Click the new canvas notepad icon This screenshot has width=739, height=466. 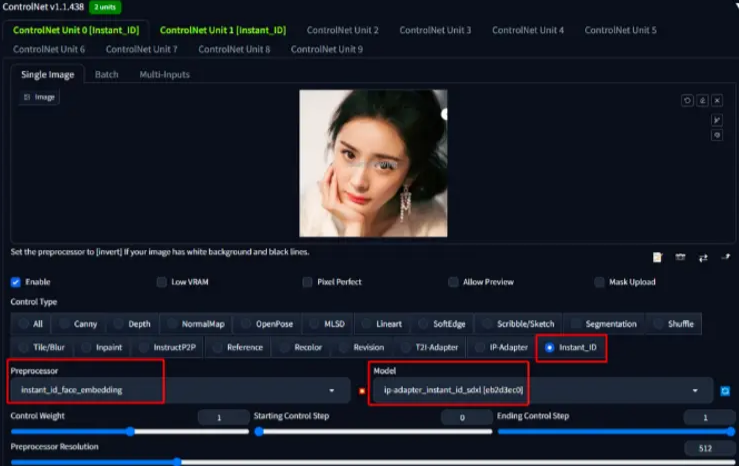tap(657, 257)
